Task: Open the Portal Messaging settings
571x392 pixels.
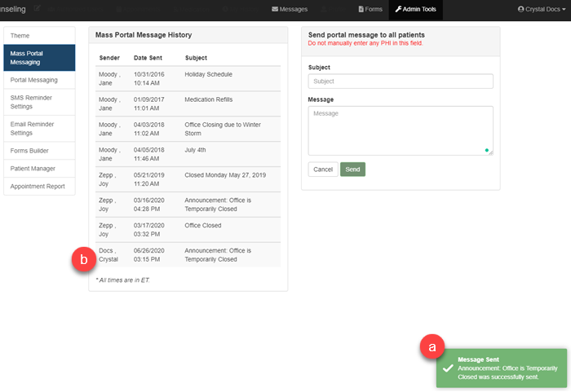Action: pyautogui.click(x=39, y=80)
